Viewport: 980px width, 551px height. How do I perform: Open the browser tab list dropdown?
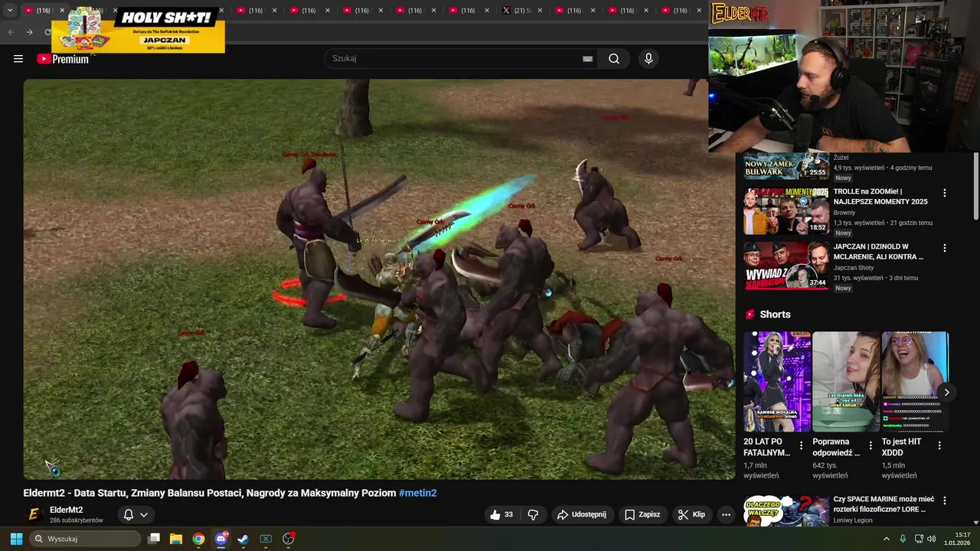pyautogui.click(x=10, y=11)
